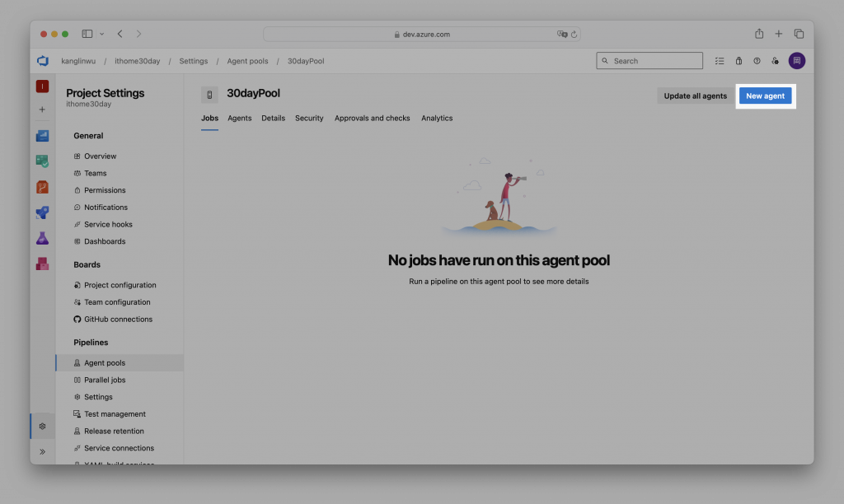
Task: Switch to the Agents tab
Action: pyautogui.click(x=240, y=119)
